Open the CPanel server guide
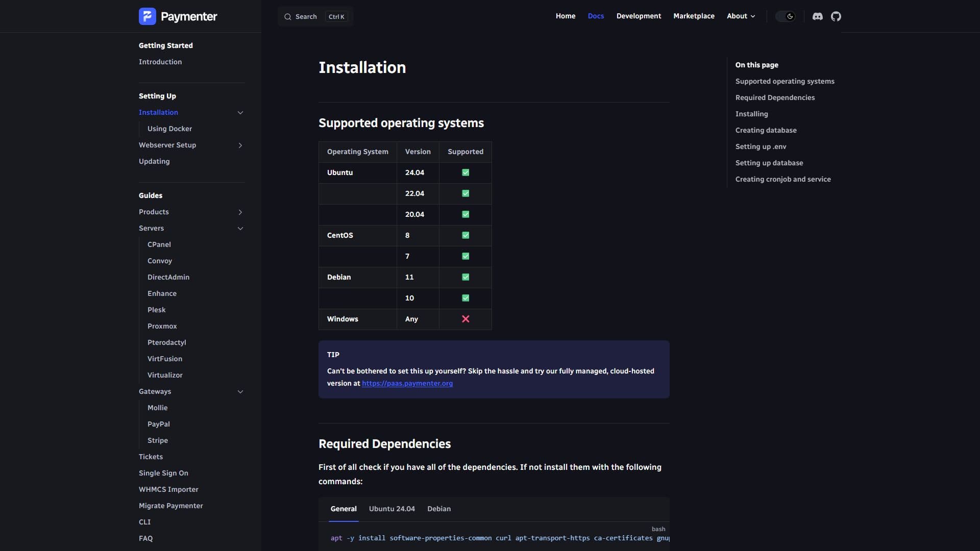980x551 pixels. click(159, 245)
